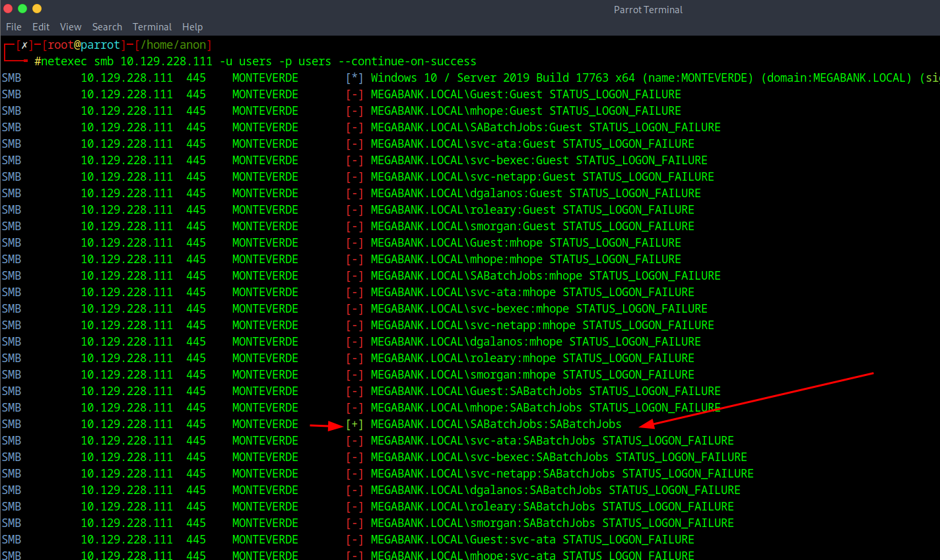Click the ✗ symbol in the prompt

tap(24, 46)
